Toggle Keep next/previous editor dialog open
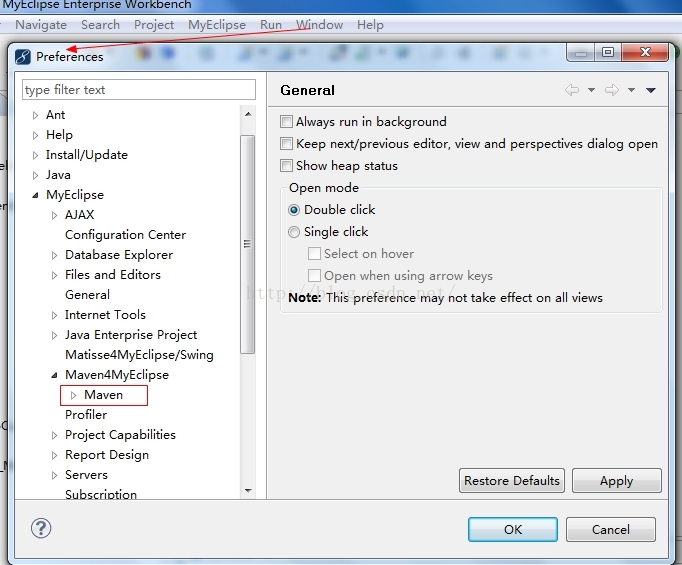 coord(286,144)
